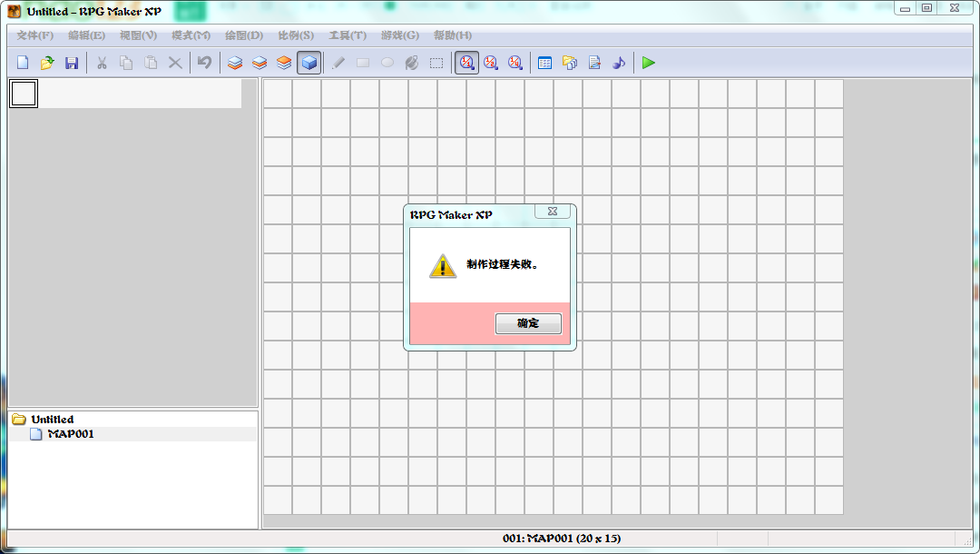This screenshot has width=980, height=554.
Task: Open the Script Editor icon
Action: point(594,63)
